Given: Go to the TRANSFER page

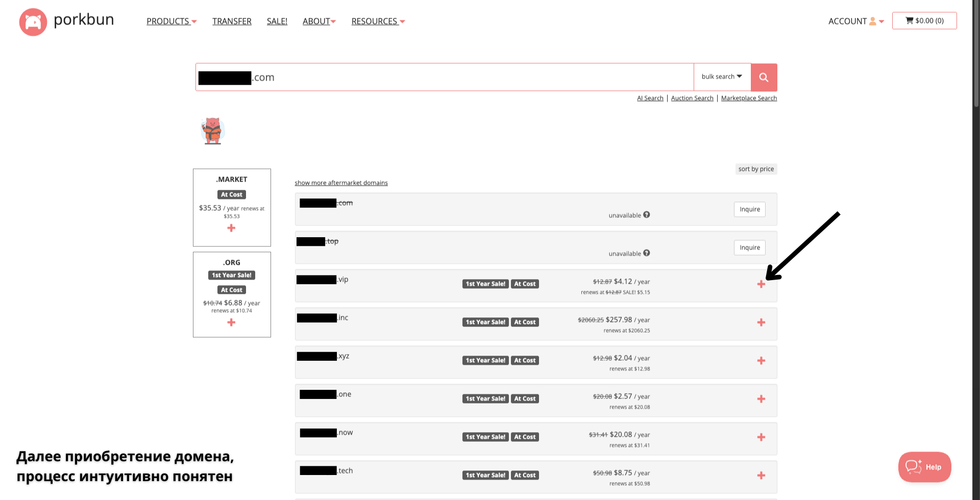Looking at the screenshot, I should 232,21.
